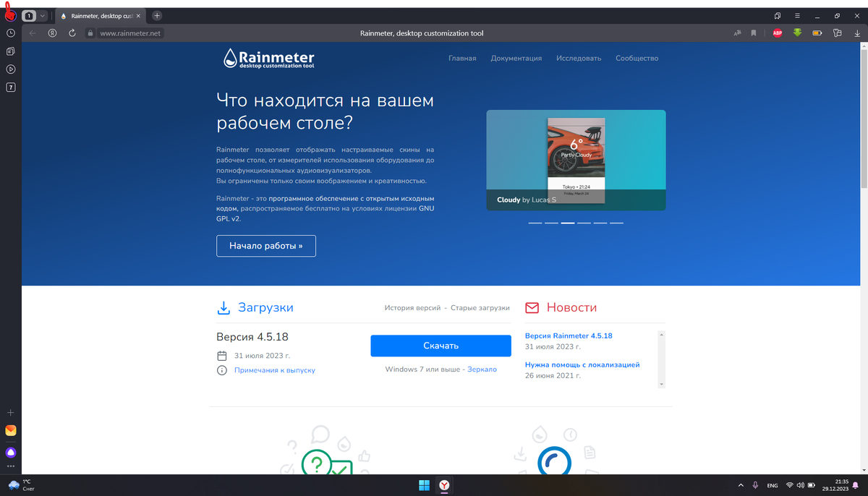868x496 pixels.
Task: Click the Новости section heading
Action: (571, 307)
